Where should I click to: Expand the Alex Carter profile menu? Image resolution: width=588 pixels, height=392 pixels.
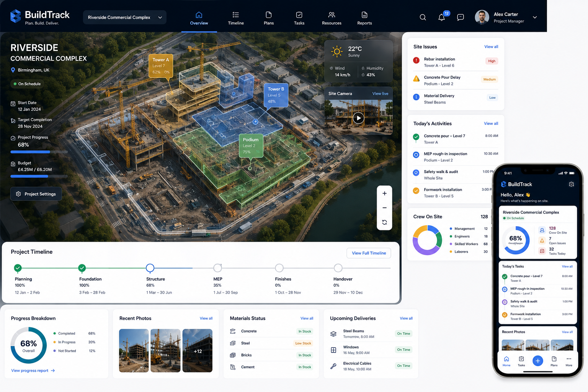[535, 17]
